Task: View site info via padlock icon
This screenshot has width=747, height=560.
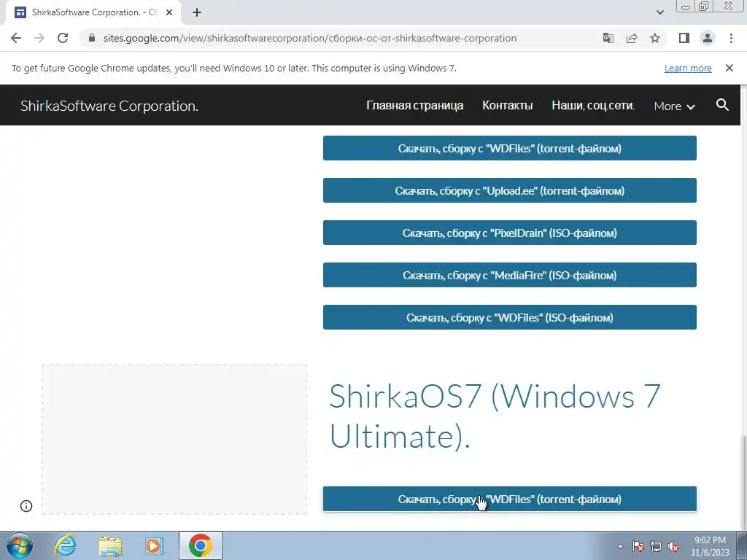Action: click(x=92, y=38)
